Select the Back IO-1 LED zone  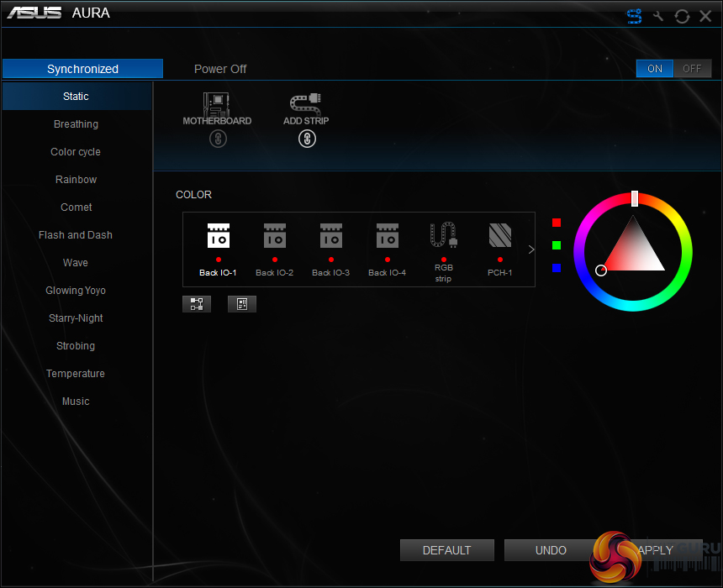tap(218, 249)
